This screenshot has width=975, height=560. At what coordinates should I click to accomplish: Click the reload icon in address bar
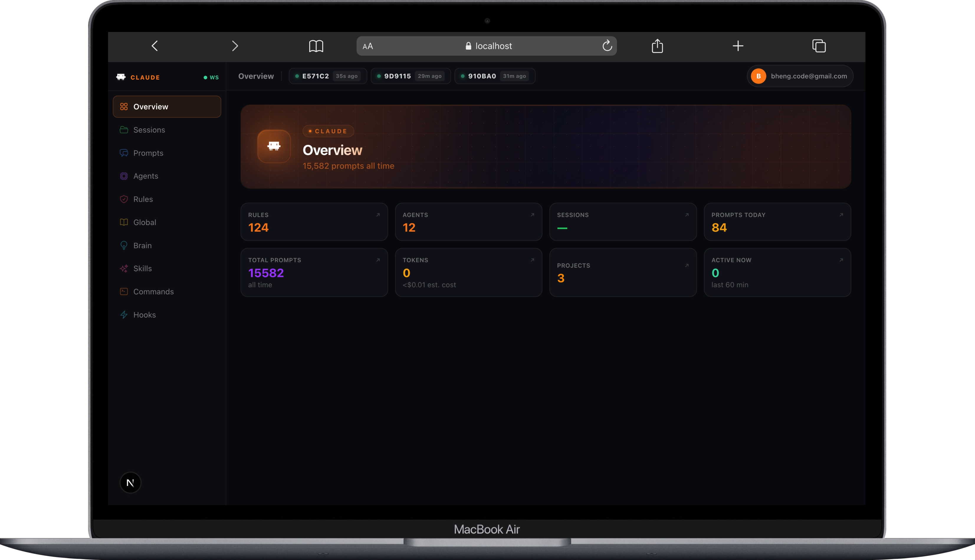(x=607, y=46)
